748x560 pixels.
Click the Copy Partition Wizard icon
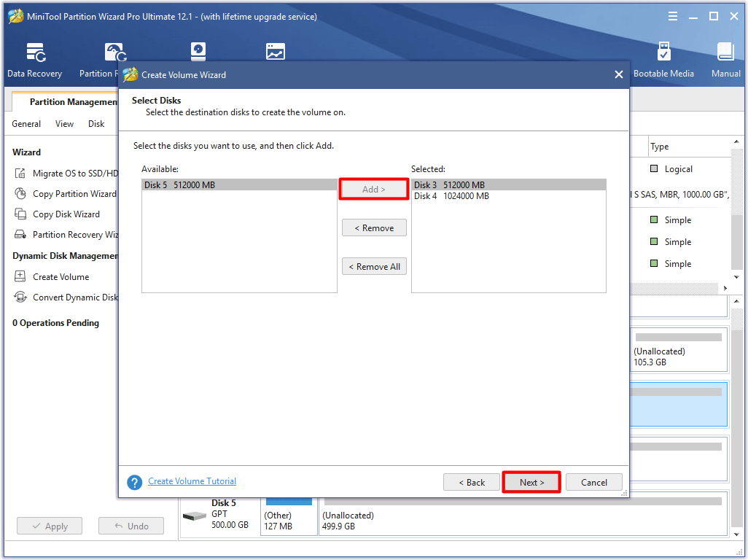[x=20, y=194]
